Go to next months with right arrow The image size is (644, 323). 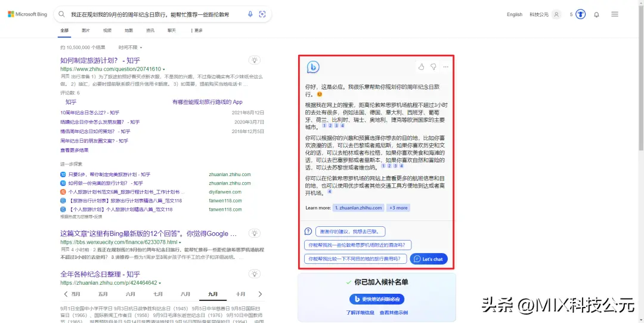coord(259,294)
